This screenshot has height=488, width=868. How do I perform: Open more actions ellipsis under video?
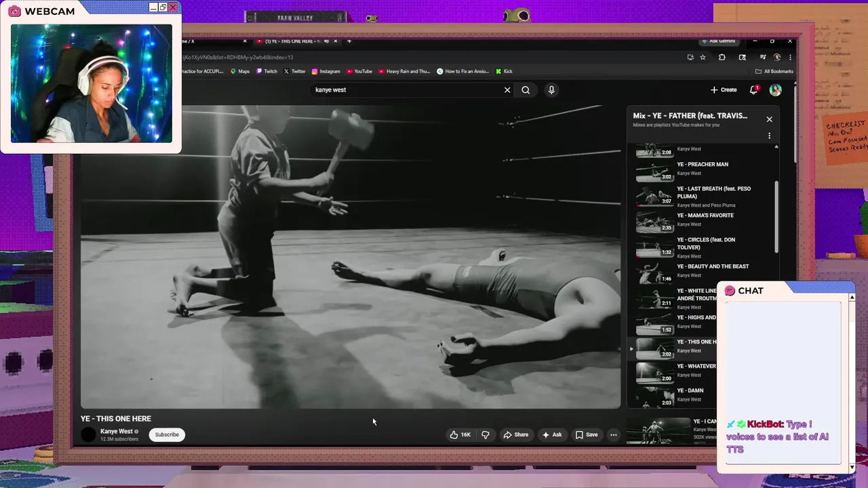pyautogui.click(x=613, y=434)
